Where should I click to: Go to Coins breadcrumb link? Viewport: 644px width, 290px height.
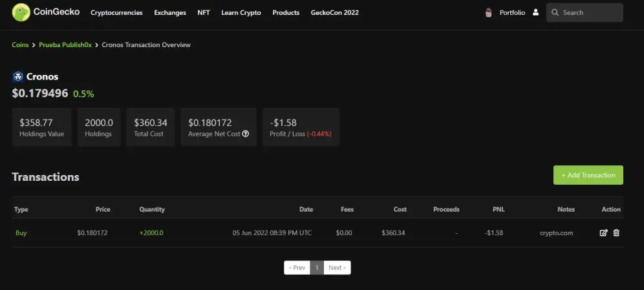20,45
